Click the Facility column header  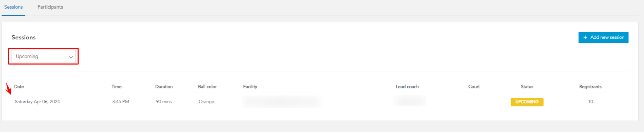(250, 87)
